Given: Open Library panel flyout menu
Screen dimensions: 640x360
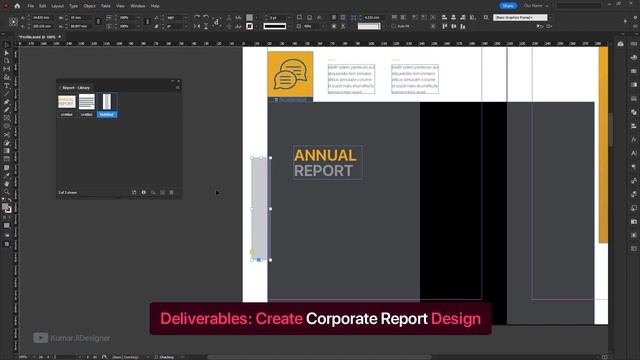Looking at the screenshot, I should 178,87.
